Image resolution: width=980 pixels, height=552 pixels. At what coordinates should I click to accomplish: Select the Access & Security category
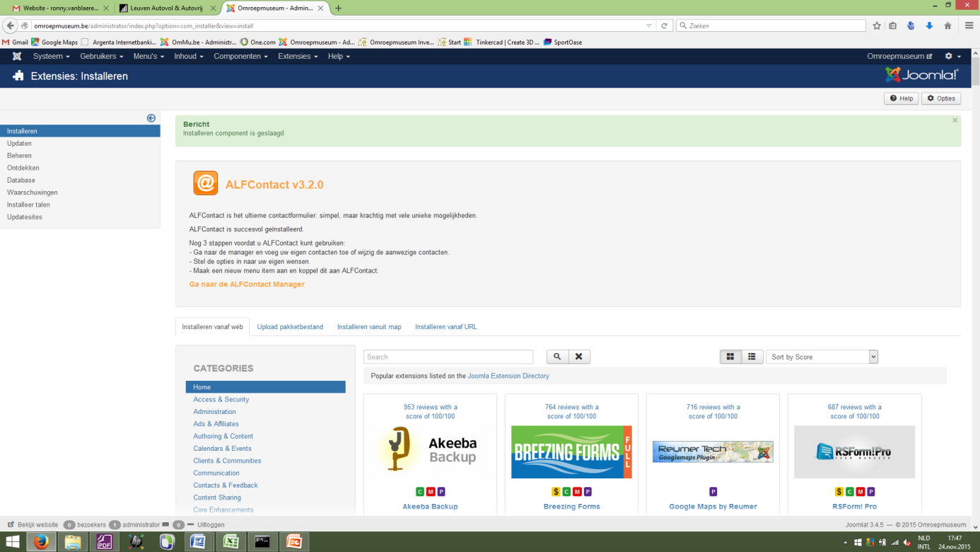[x=221, y=399]
